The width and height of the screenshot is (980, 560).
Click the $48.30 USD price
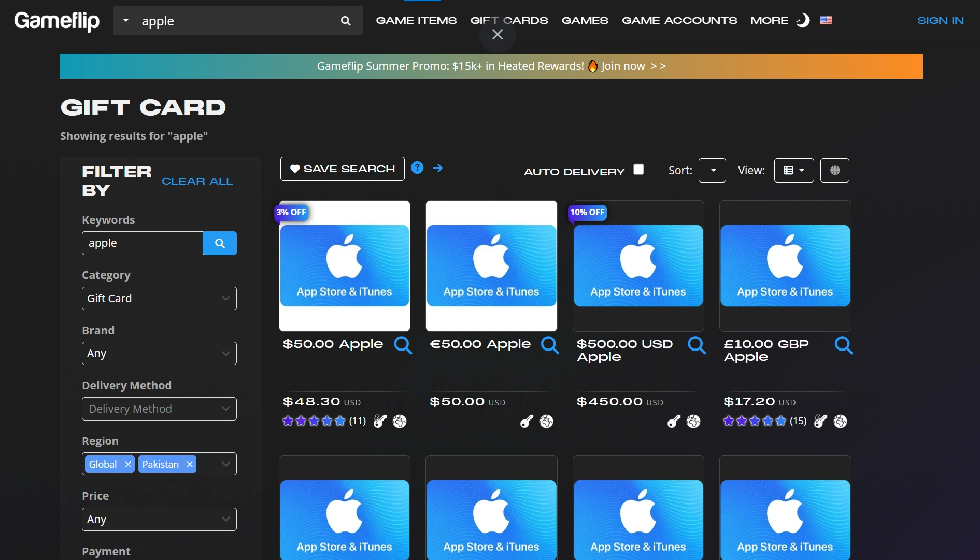(322, 401)
